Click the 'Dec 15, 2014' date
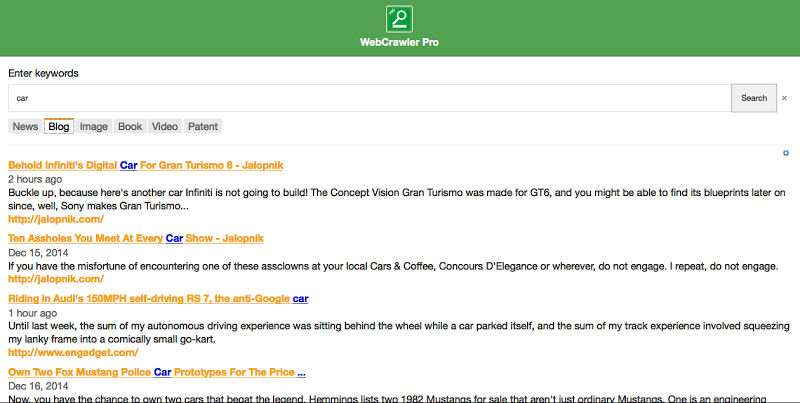Image resolution: width=800 pixels, height=403 pixels. tap(38, 253)
